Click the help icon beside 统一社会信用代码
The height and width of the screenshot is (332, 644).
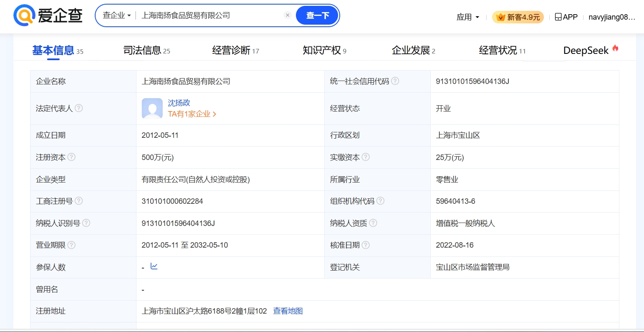click(395, 81)
